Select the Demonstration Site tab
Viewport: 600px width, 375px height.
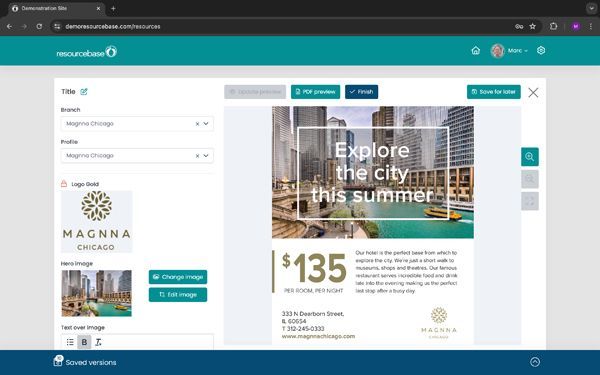tap(56, 8)
